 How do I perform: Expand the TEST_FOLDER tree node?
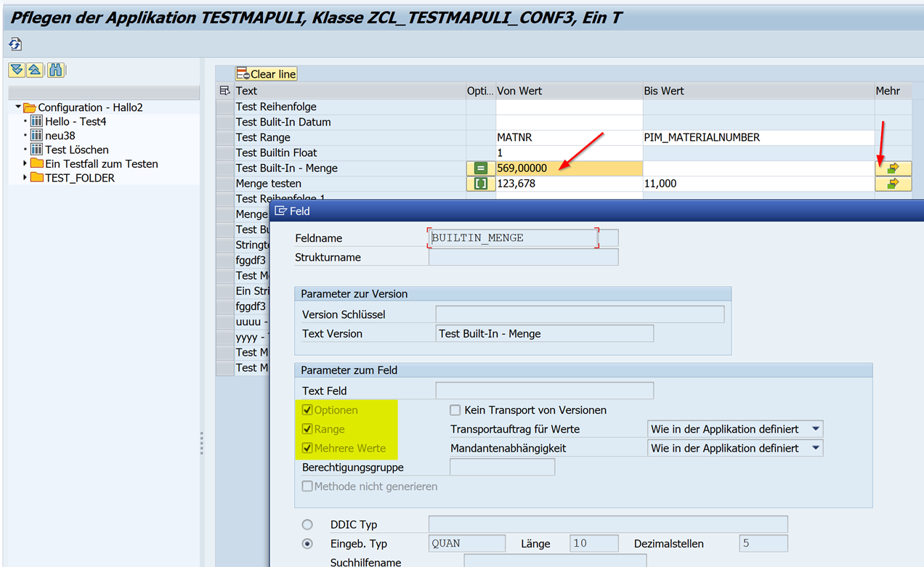[x=25, y=178]
